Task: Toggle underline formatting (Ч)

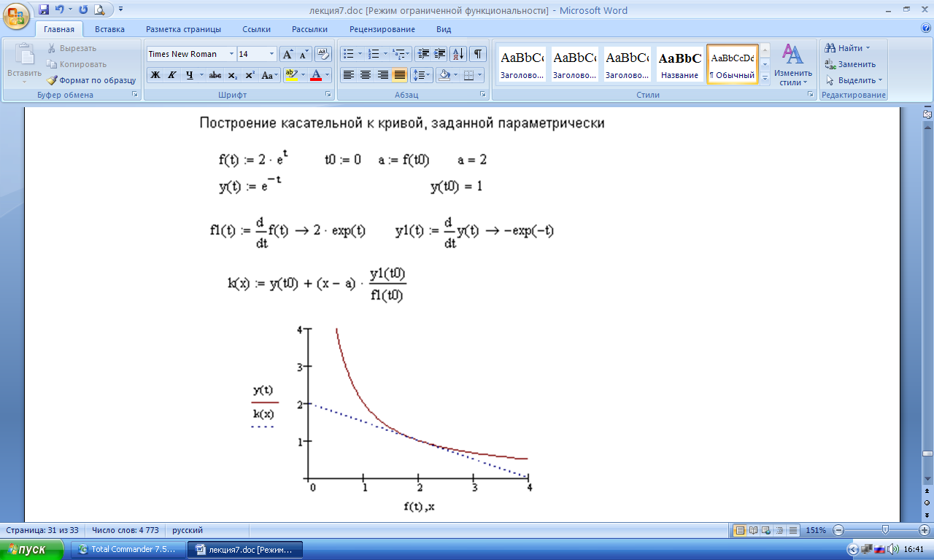Action: point(190,75)
